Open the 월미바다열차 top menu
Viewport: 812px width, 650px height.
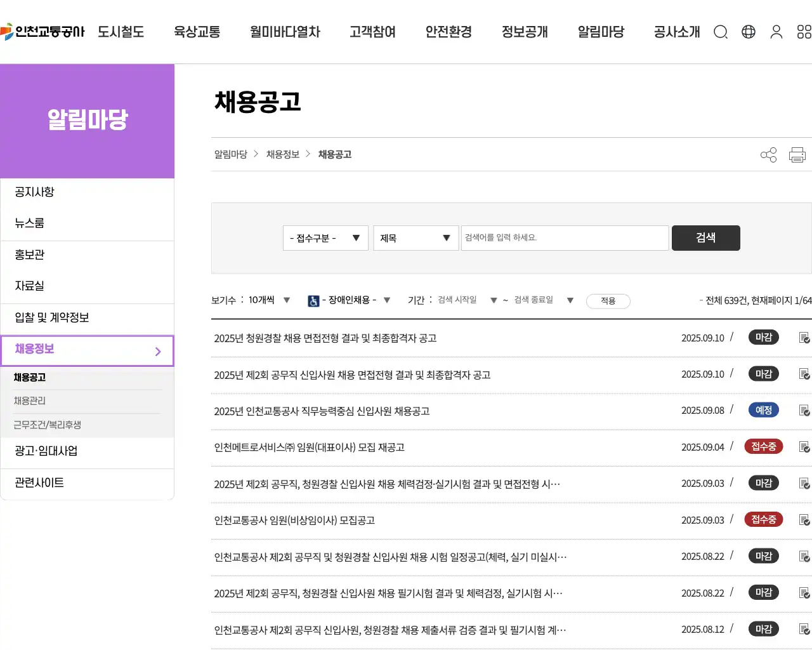tap(285, 32)
